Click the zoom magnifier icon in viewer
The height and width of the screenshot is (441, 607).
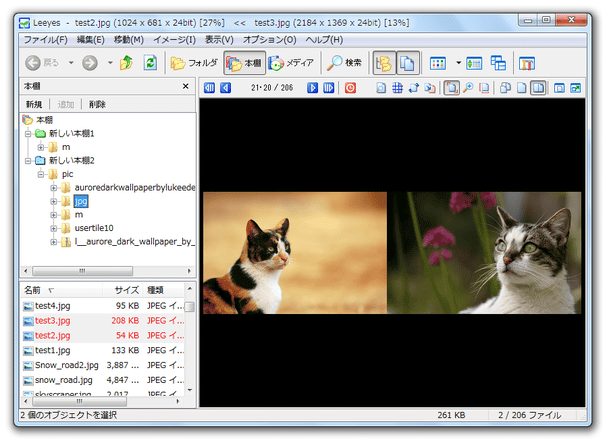[x=468, y=88]
